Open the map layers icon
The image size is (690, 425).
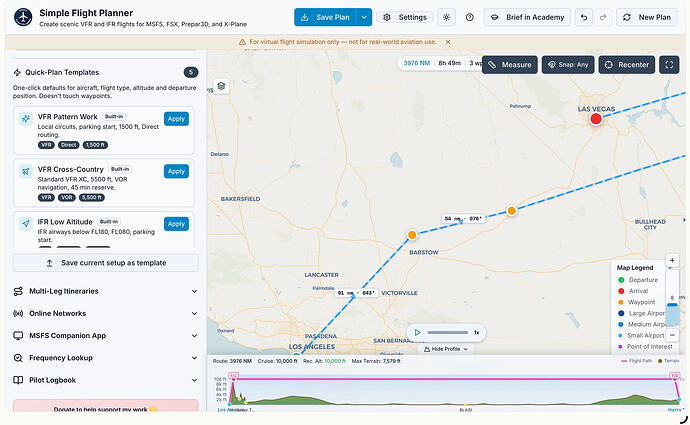221,86
